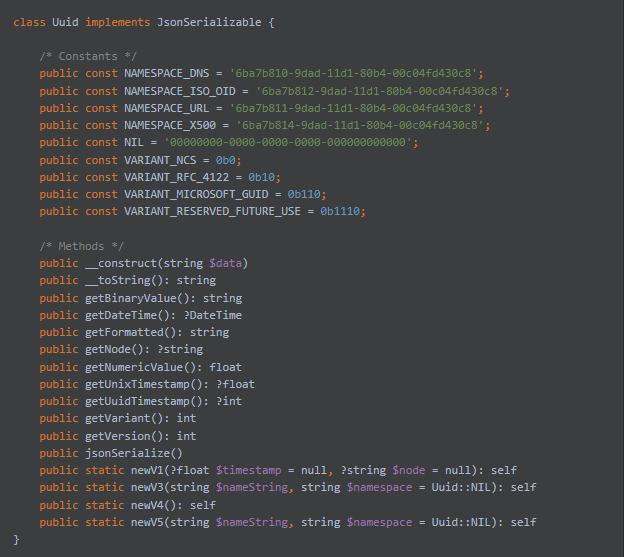Click the $timestamp parameter of newV1
This screenshot has height=557, width=624.
coord(248,471)
